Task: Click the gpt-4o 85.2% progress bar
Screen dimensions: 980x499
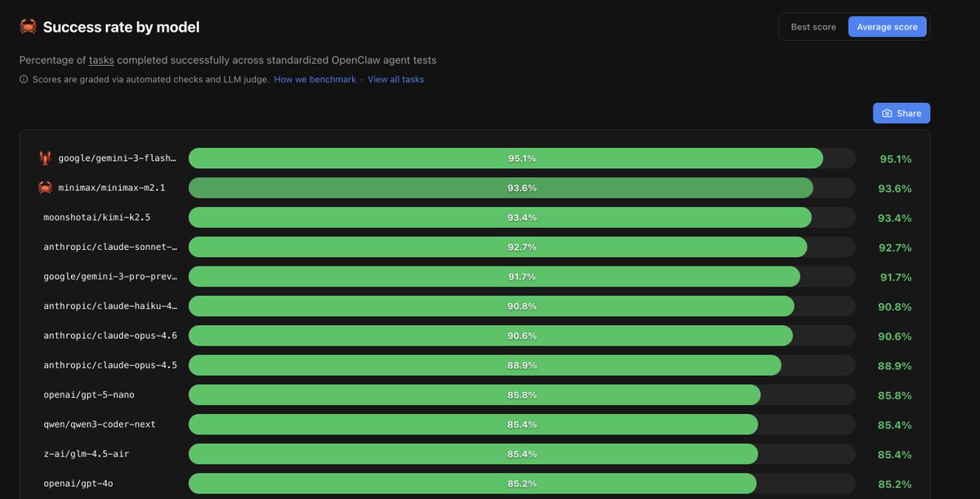Action: [x=522, y=483]
